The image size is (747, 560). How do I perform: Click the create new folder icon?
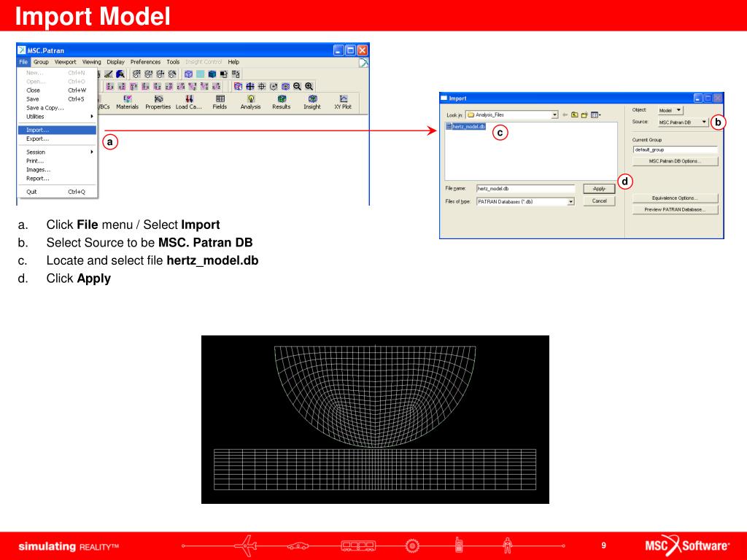click(x=584, y=114)
